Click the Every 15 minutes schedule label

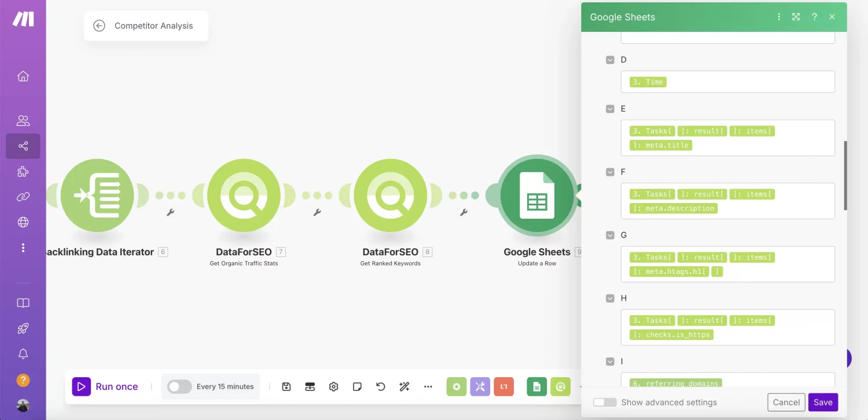[x=225, y=386]
